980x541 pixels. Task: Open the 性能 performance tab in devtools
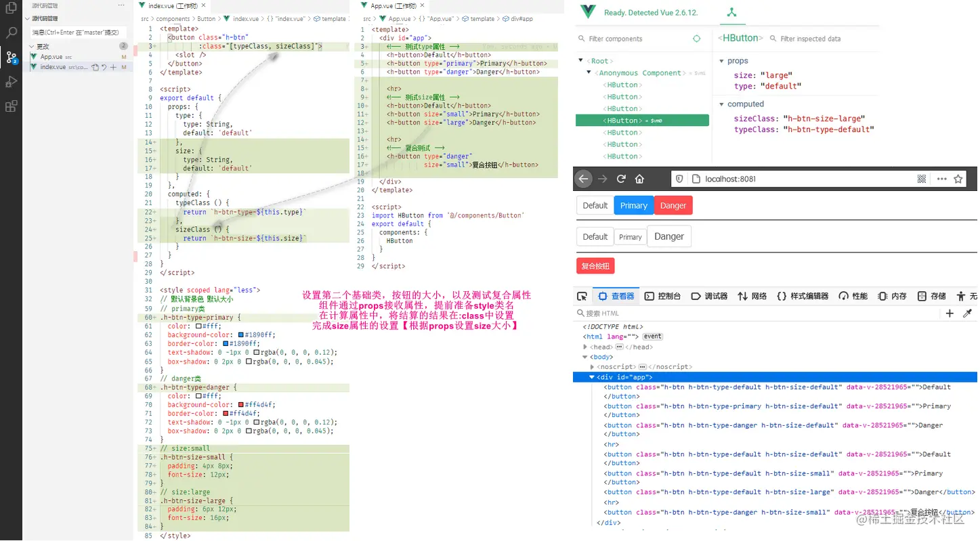pos(853,296)
